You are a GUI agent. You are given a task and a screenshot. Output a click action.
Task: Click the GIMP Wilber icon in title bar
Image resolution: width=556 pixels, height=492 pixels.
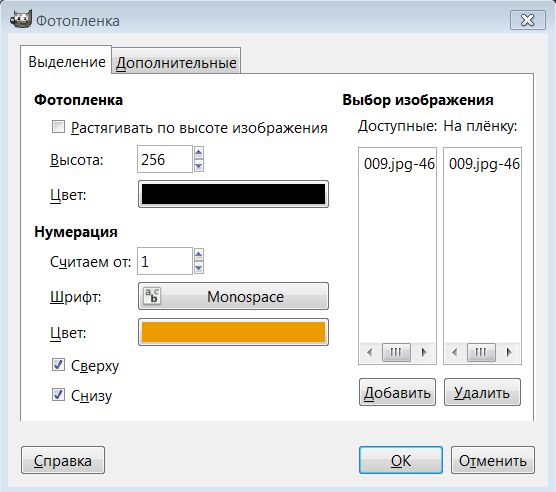(21, 20)
